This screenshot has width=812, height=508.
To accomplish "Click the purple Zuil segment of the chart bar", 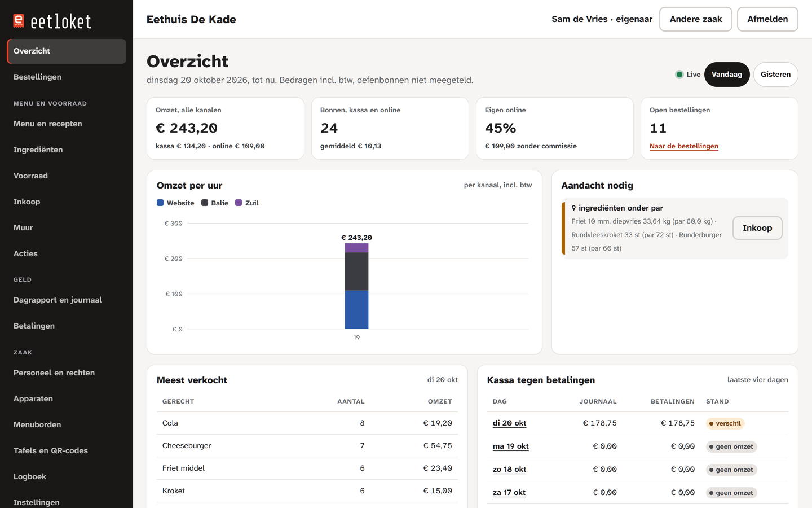I will click(356, 248).
